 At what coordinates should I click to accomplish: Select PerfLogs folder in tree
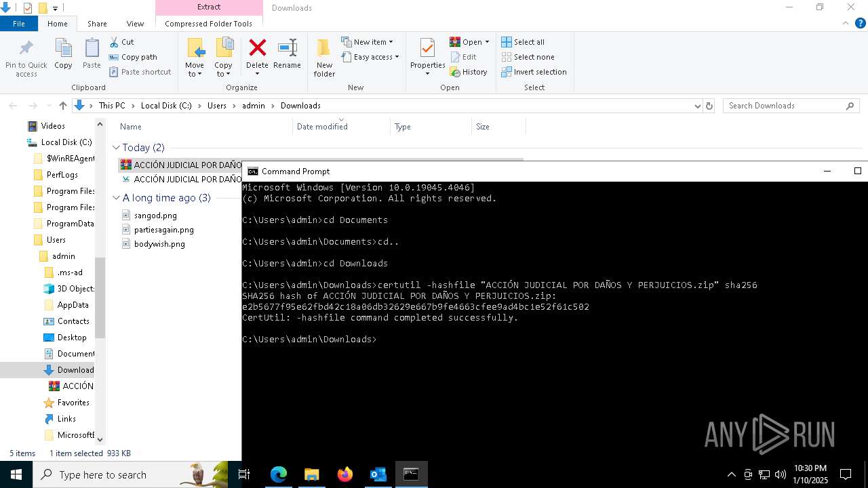coord(62,175)
